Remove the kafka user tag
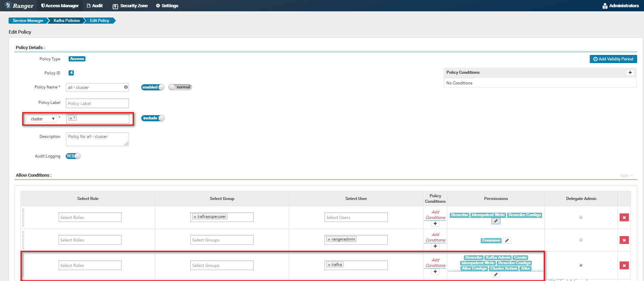Image resolution: width=644 pixels, height=281 pixels. (329, 265)
